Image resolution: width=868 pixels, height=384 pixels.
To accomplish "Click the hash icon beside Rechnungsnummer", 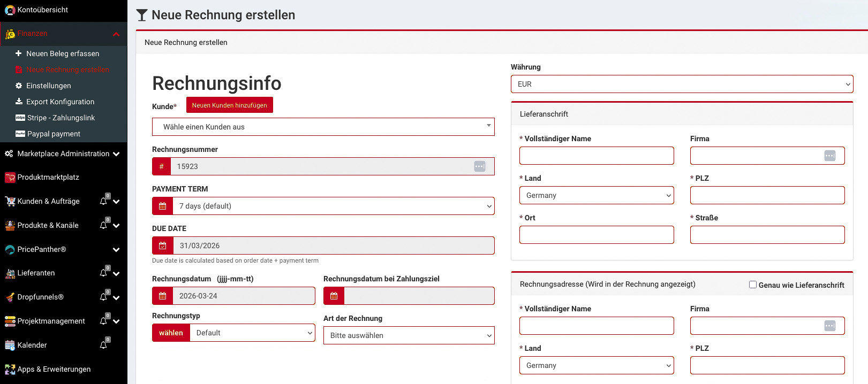I will 161,166.
